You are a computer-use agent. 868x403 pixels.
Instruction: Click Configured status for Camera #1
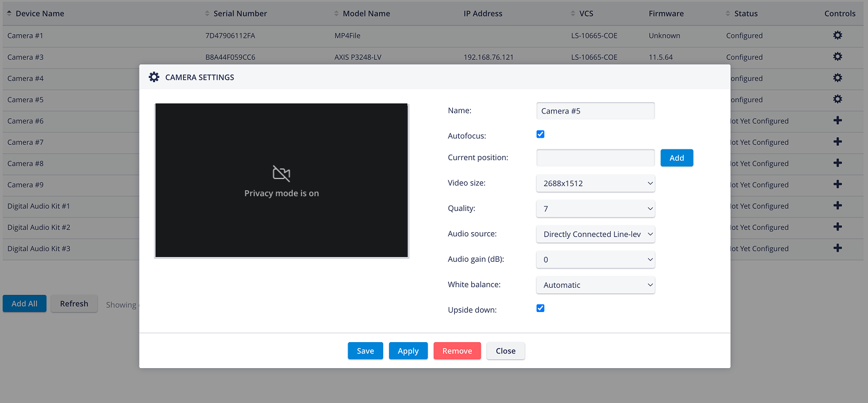coord(744,35)
